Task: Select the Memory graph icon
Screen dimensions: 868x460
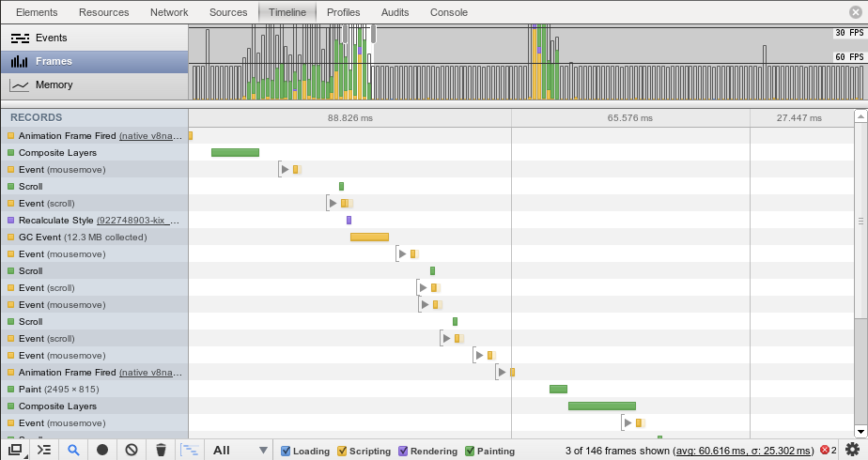Action: coord(20,85)
